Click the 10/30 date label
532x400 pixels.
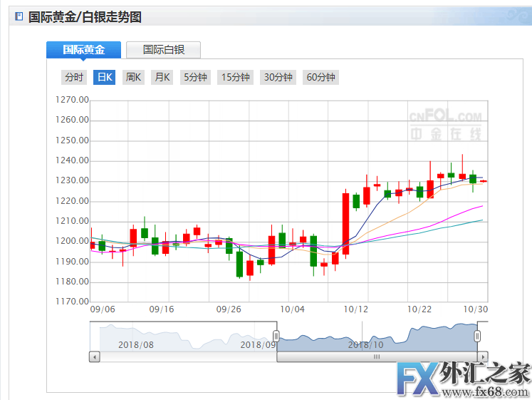(x=476, y=309)
